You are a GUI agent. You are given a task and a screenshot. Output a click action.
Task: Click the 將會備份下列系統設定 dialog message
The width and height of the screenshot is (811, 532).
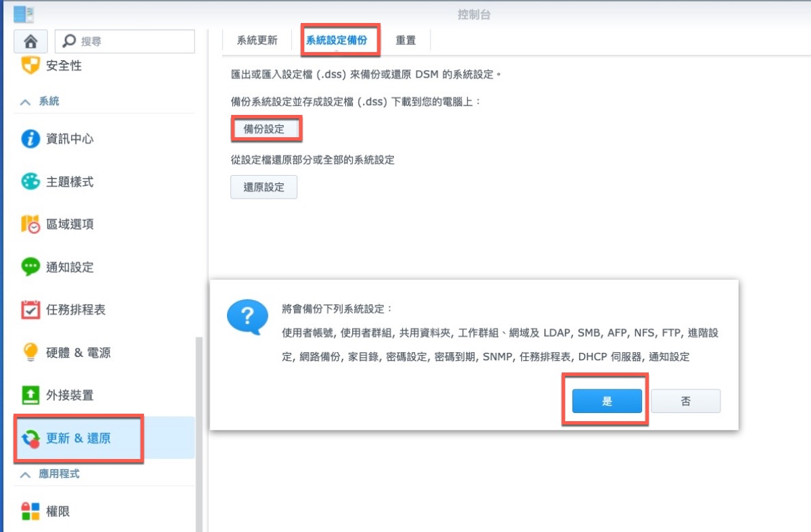click(337, 310)
